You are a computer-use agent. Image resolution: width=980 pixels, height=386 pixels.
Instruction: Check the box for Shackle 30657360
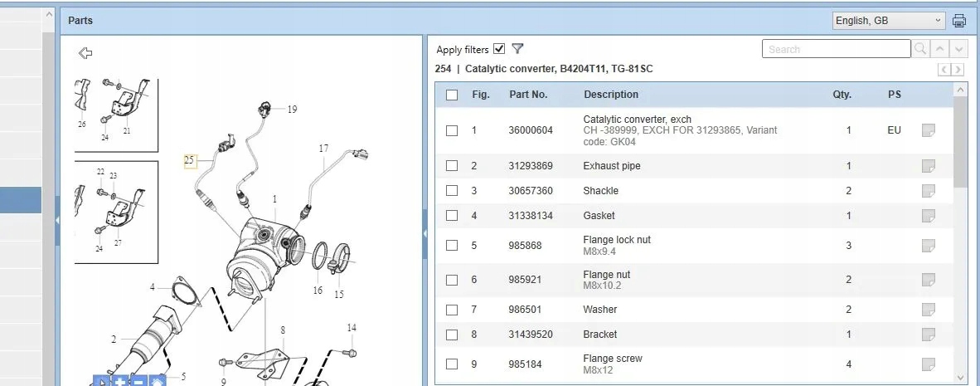(x=452, y=191)
